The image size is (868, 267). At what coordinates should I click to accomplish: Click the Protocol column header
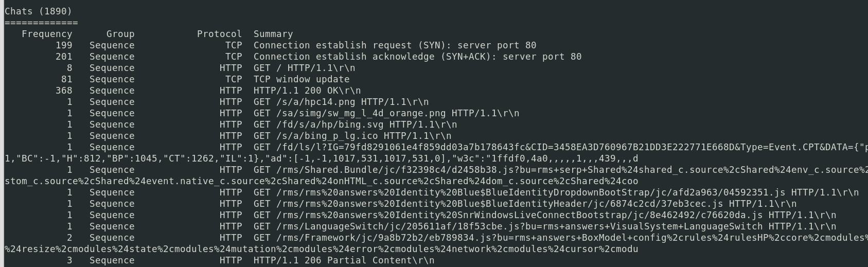click(x=219, y=34)
